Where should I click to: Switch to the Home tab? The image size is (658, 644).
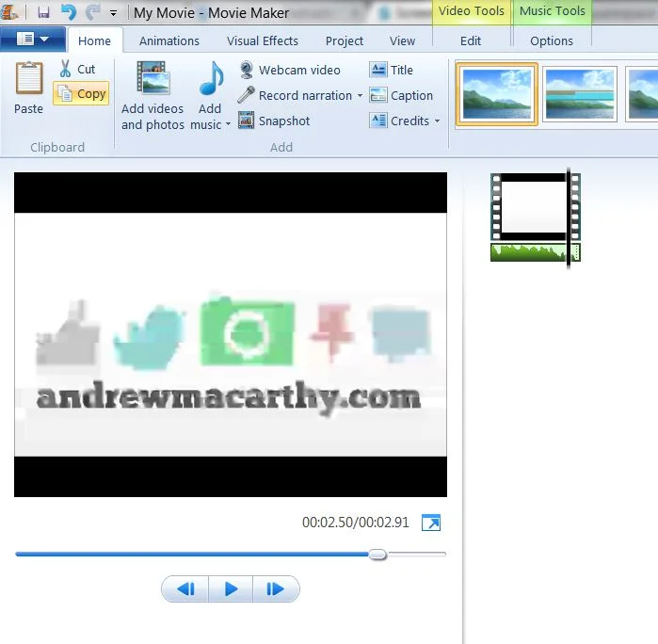[x=95, y=40]
